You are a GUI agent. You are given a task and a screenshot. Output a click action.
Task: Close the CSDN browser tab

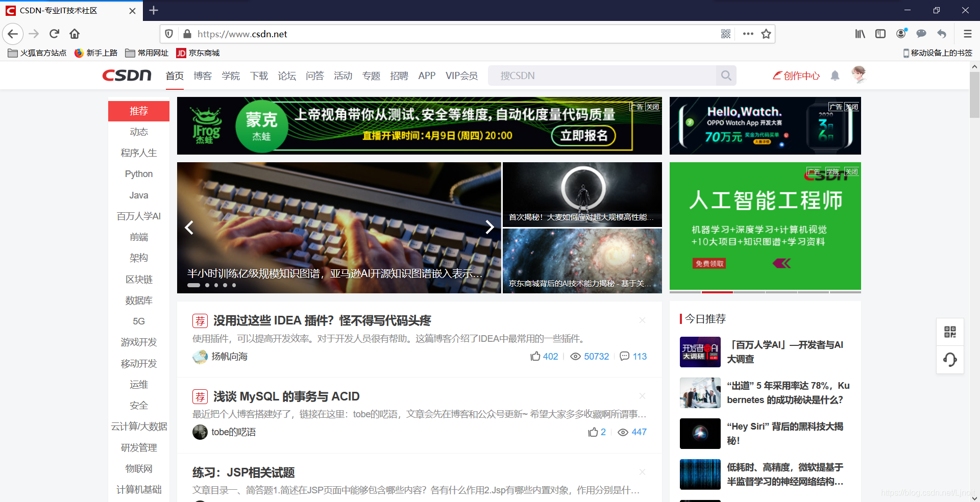coord(132,11)
